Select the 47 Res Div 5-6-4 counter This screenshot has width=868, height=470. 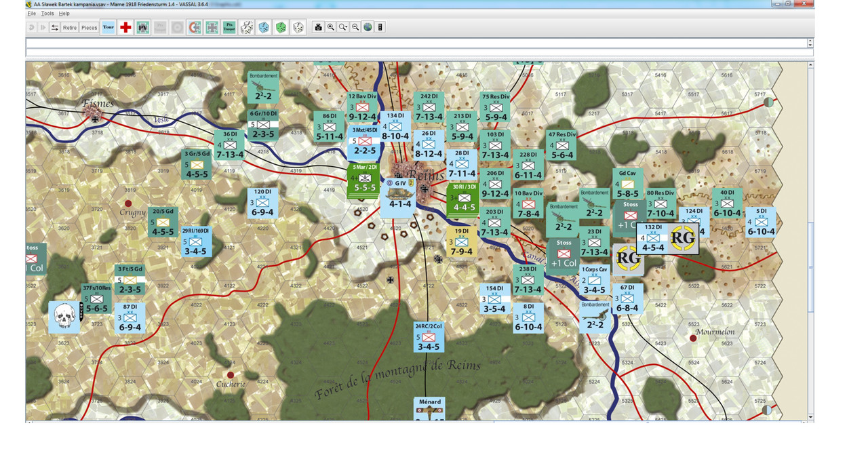[x=561, y=145]
